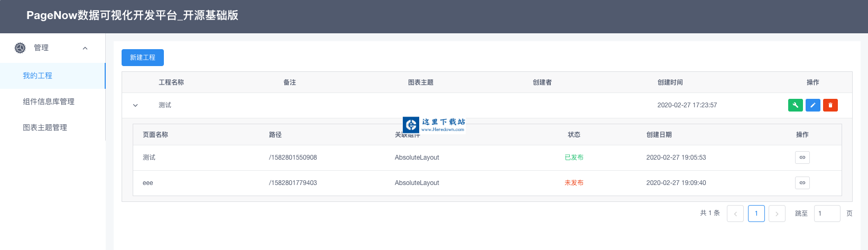Click the 新建工程 button

point(143,58)
